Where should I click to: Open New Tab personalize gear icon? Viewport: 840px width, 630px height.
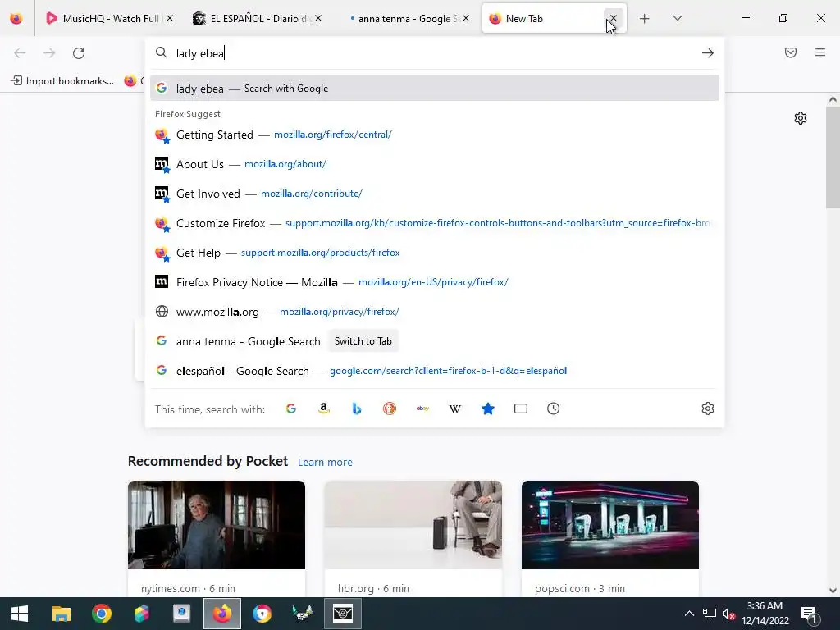[801, 118]
